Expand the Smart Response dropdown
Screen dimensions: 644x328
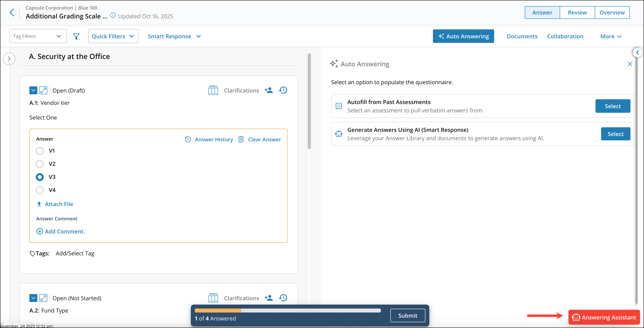(x=174, y=36)
